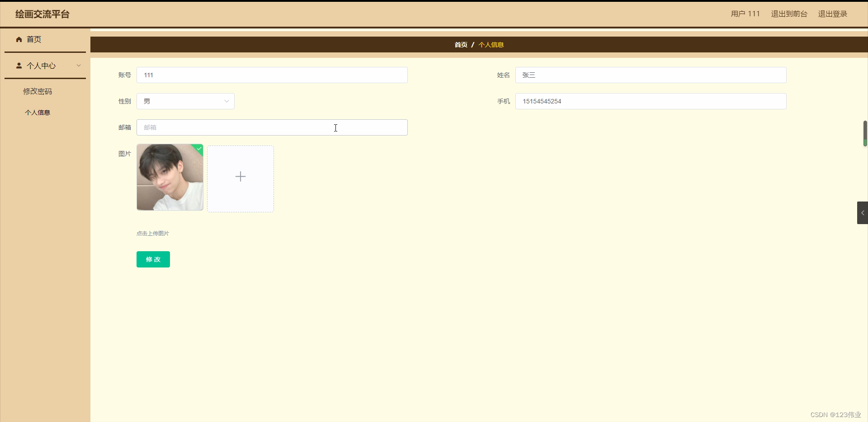Open 用户 111 account menu

pos(744,14)
